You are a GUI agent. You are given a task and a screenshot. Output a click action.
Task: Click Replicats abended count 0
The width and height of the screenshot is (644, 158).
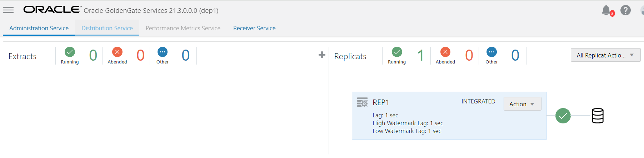point(469,55)
